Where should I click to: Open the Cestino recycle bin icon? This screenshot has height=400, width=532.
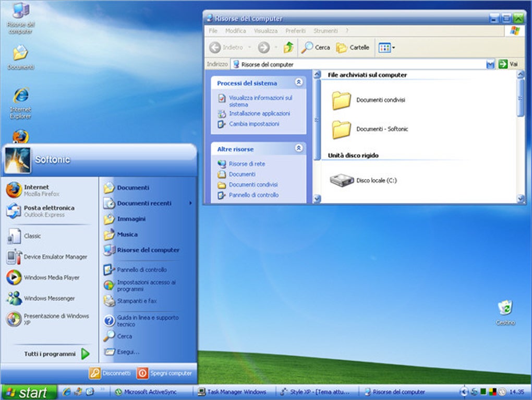click(505, 312)
